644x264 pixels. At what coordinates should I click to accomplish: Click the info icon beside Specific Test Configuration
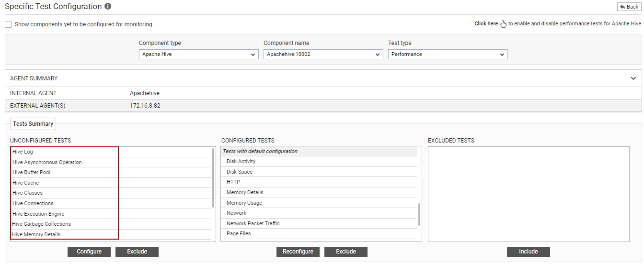pyautogui.click(x=108, y=7)
